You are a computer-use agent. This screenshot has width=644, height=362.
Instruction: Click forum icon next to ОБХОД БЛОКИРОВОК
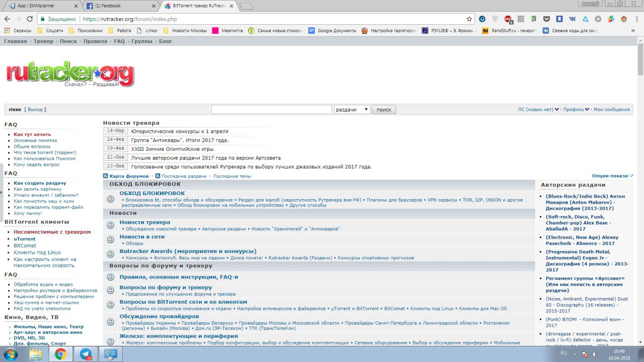(x=111, y=199)
